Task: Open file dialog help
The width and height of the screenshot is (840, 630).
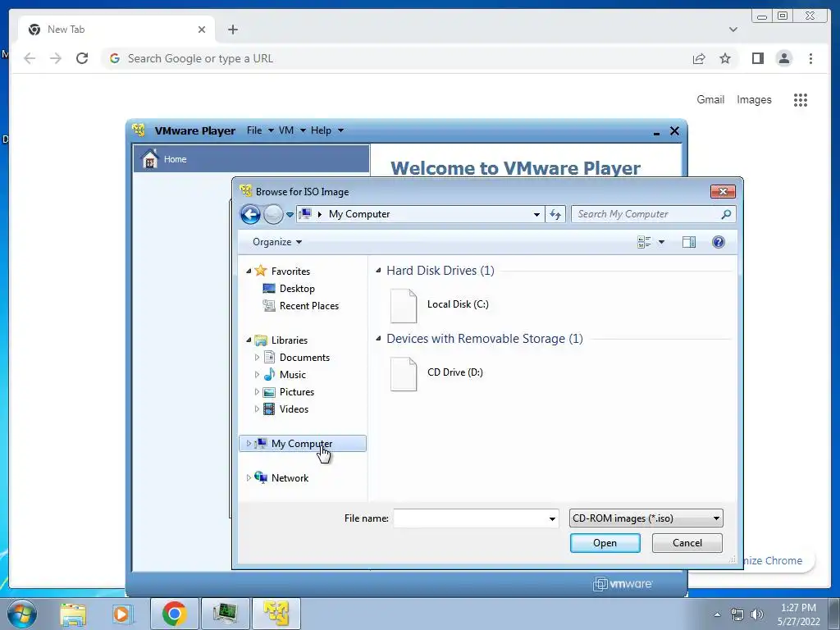Action: (x=719, y=242)
